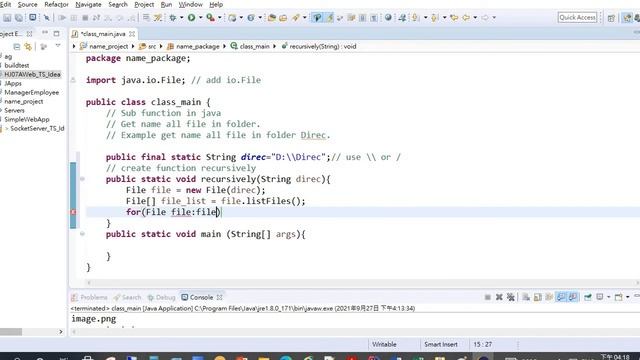Click the Debug bug icon in the toolbar
Viewport: 640px width, 360px height.
coord(173,18)
